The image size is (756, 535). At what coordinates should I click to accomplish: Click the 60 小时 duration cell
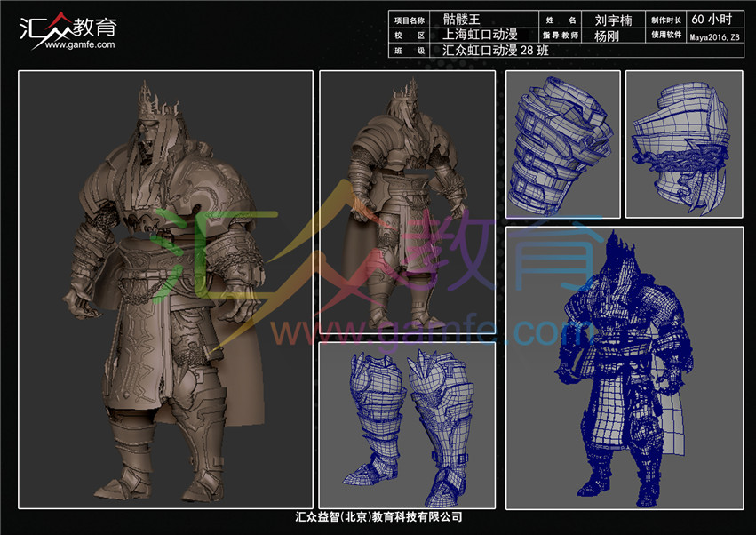tap(711, 20)
